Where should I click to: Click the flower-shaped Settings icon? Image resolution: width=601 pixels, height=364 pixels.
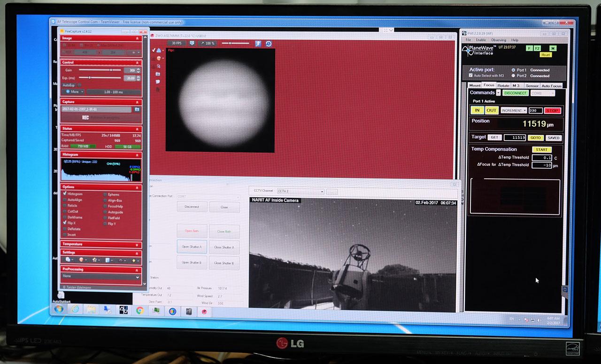pyautogui.click(x=95, y=259)
